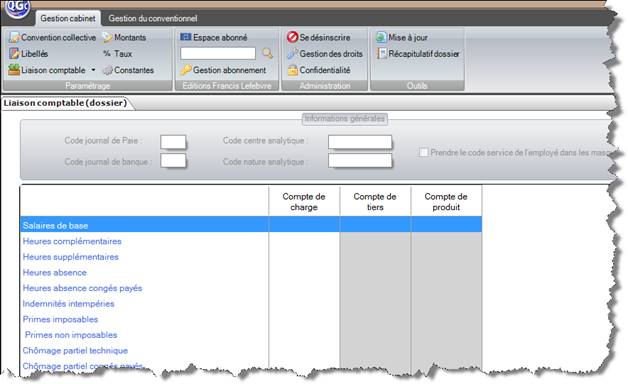Click Code centre analytique field

point(360,142)
